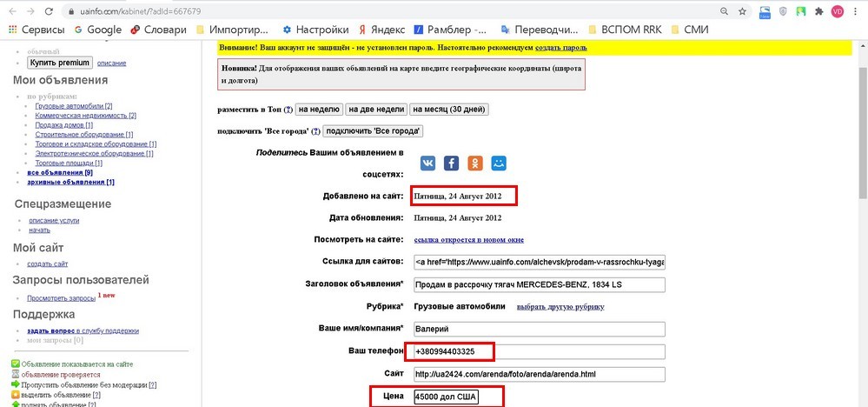Focus the Ваш телефон field
Viewport: 868px width, 407px height.
[539, 351]
